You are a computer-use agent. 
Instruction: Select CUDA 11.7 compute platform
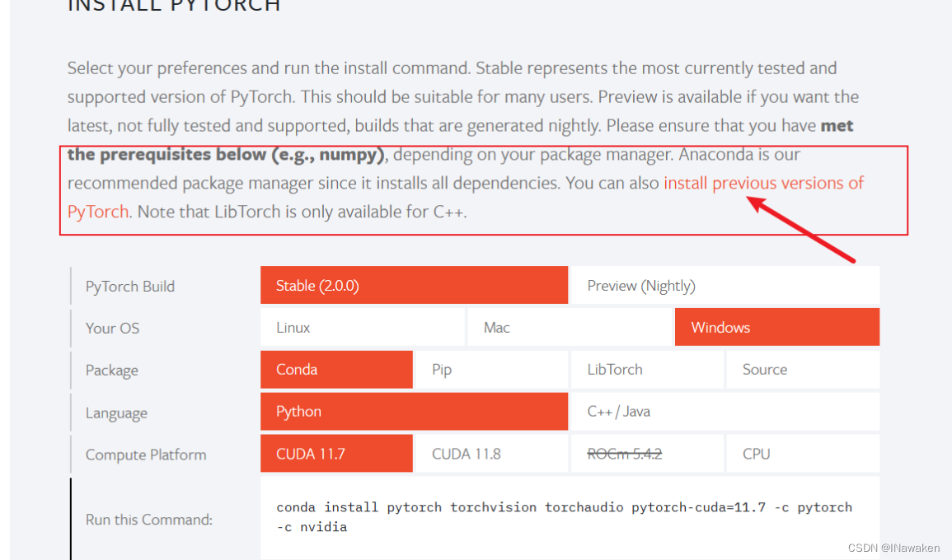(x=335, y=453)
